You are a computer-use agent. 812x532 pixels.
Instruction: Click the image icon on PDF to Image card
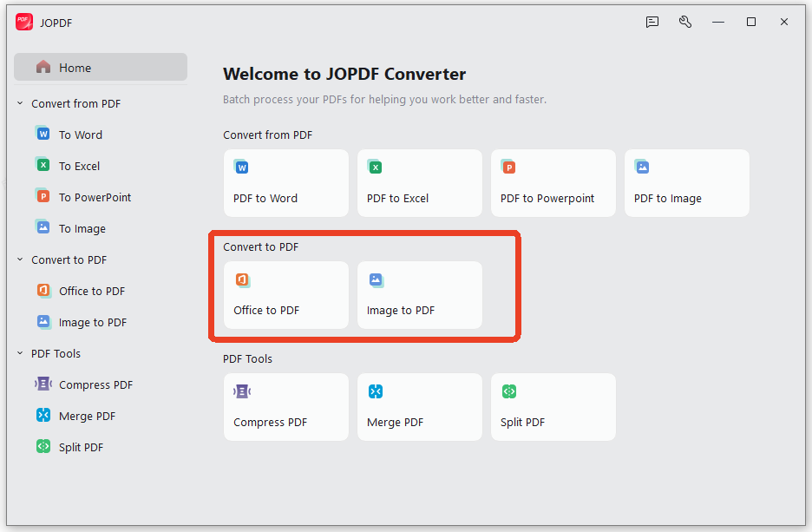642,167
